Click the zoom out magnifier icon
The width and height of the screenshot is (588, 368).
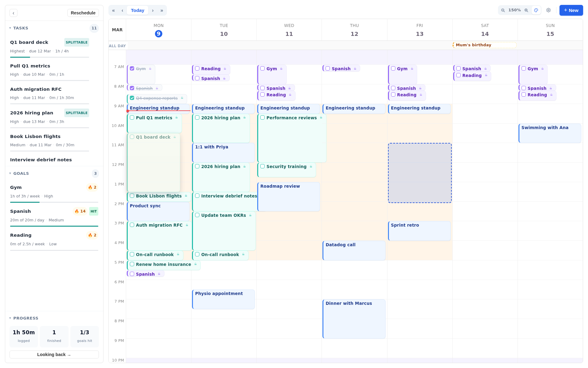pos(503,10)
